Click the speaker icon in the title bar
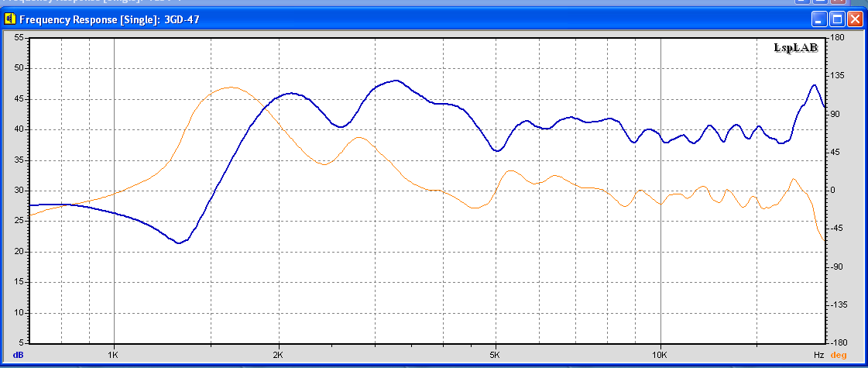 pos(9,19)
